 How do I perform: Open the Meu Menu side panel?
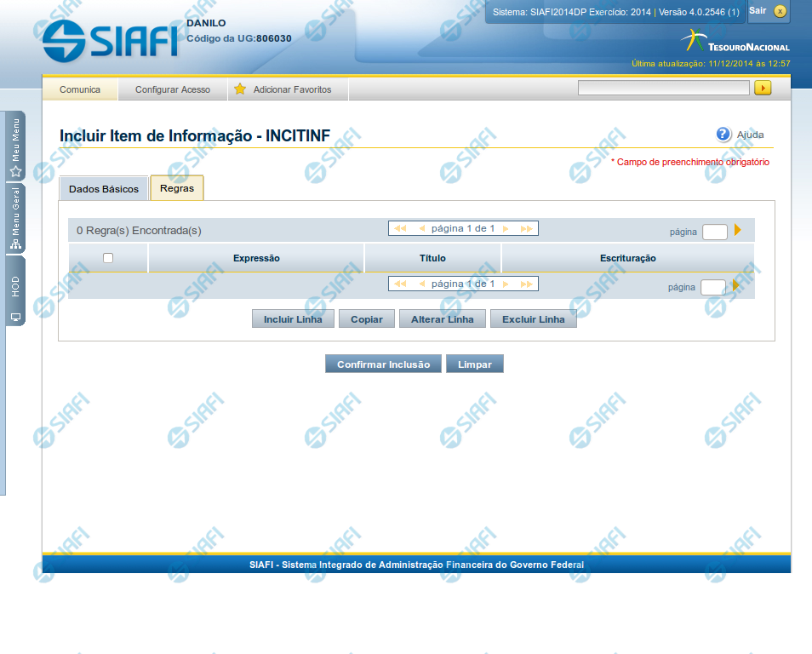pyautogui.click(x=15, y=146)
